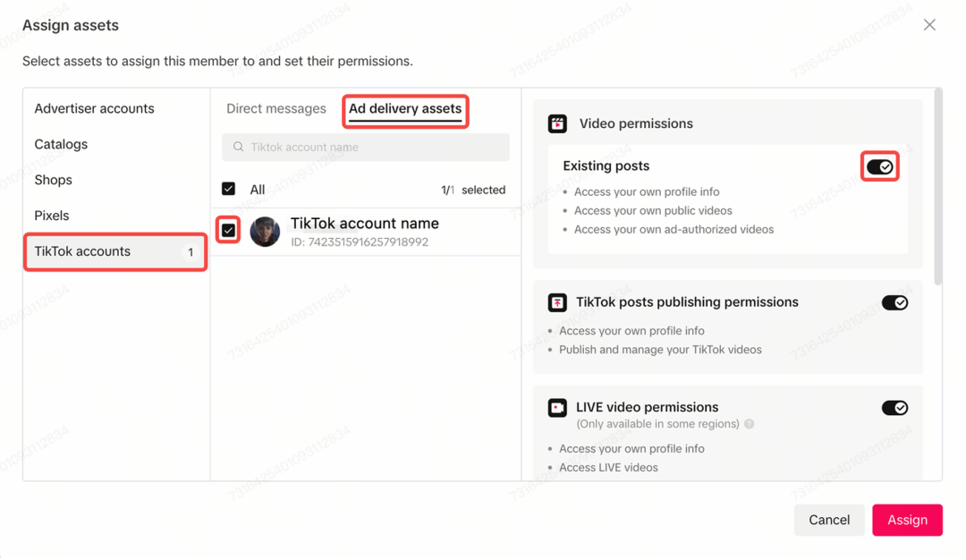966x560 pixels.
Task: Select the Ad delivery assets tab
Action: click(405, 109)
